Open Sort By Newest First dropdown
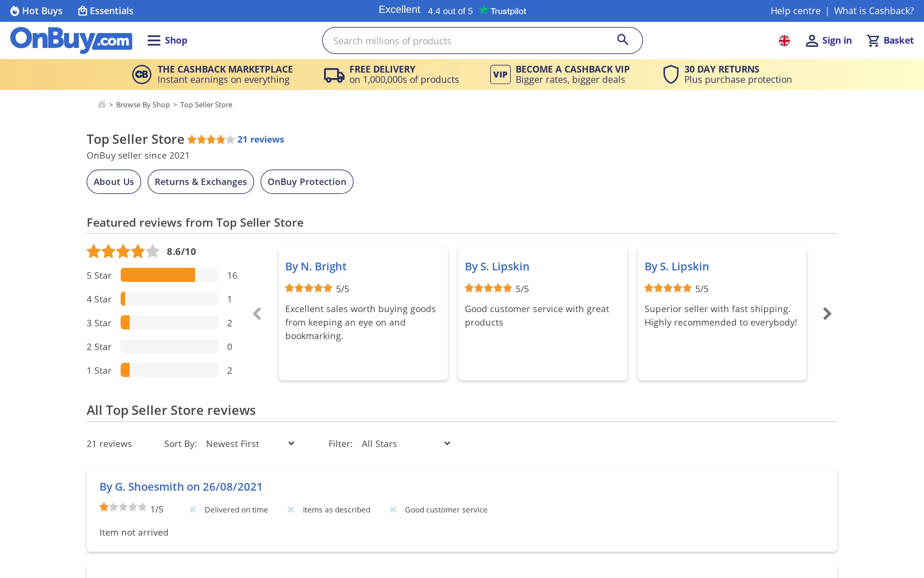 (x=250, y=443)
